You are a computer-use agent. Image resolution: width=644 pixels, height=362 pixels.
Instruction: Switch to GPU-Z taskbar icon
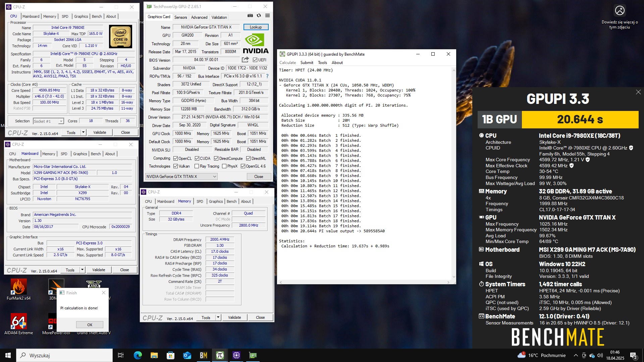pos(253,355)
